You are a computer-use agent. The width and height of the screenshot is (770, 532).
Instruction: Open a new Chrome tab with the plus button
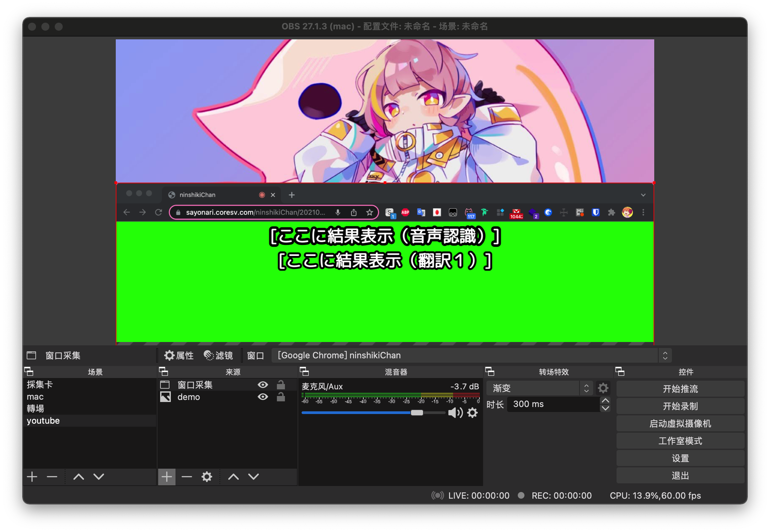pyautogui.click(x=292, y=195)
